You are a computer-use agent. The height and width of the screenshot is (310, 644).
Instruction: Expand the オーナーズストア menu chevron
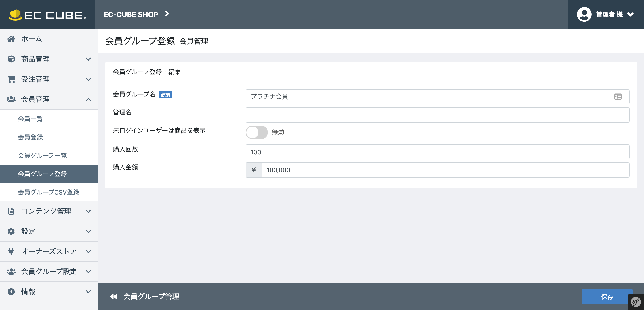coord(88,251)
